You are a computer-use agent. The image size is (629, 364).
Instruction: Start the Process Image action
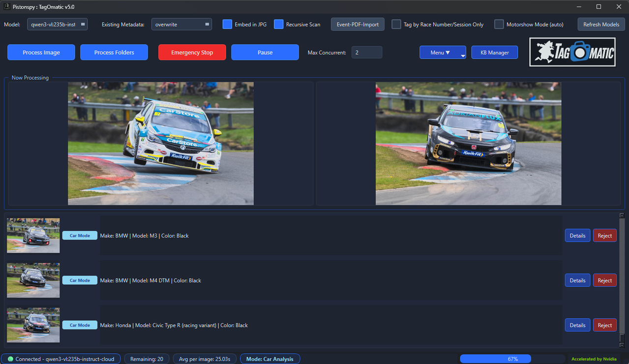(x=41, y=52)
